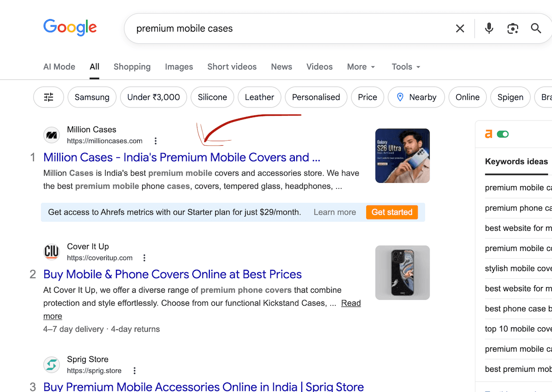Click the Google logo
The height and width of the screenshot is (392, 552).
70,28
